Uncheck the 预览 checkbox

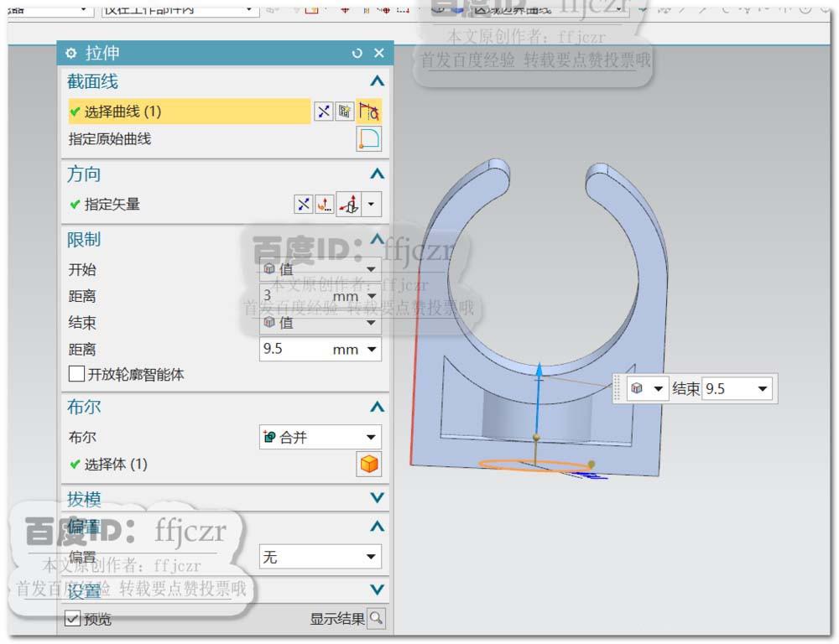70,619
